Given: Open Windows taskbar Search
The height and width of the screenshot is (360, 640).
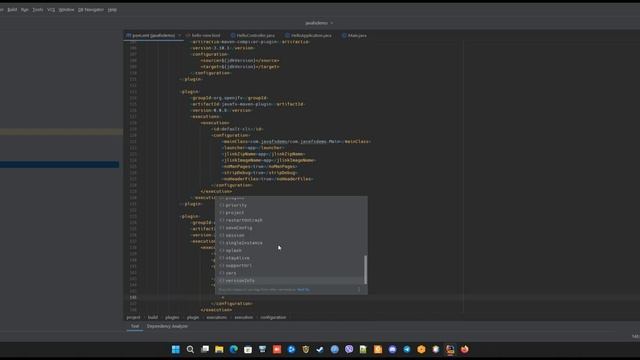Looking at the screenshot, I should pyautogui.click(x=190, y=349).
